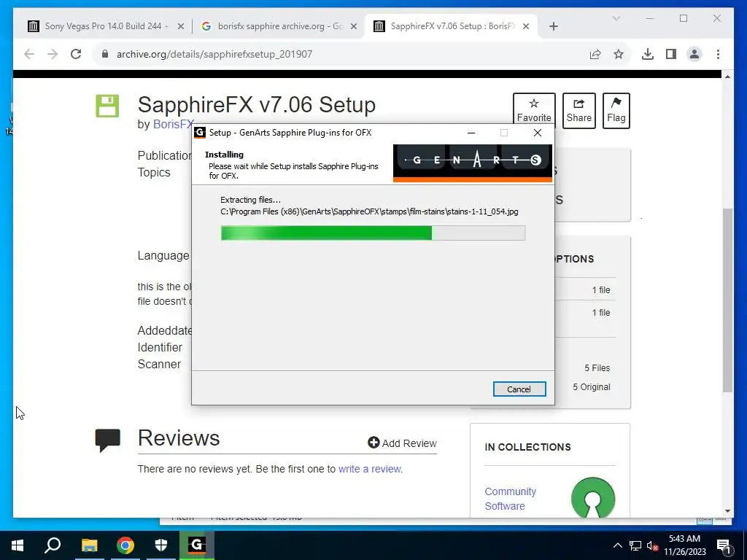Click the software floppy disk icon
This screenshot has width=747, height=560.
click(107, 106)
